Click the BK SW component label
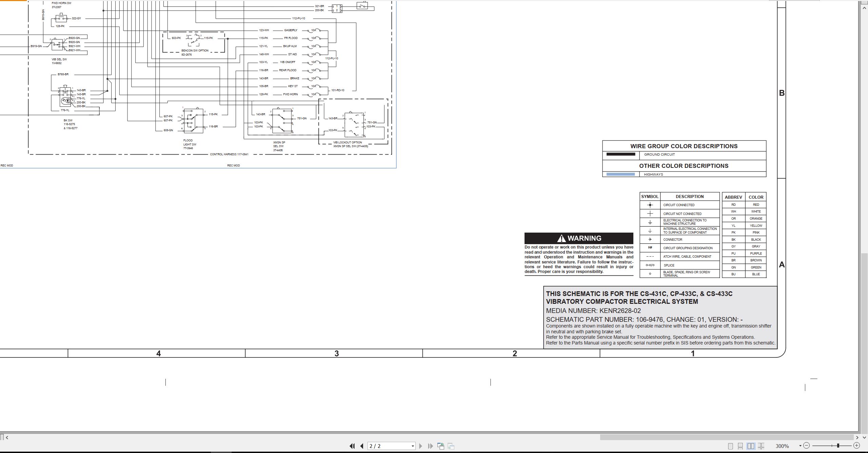This screenshot has width=868, height=453. coord(68,120)
